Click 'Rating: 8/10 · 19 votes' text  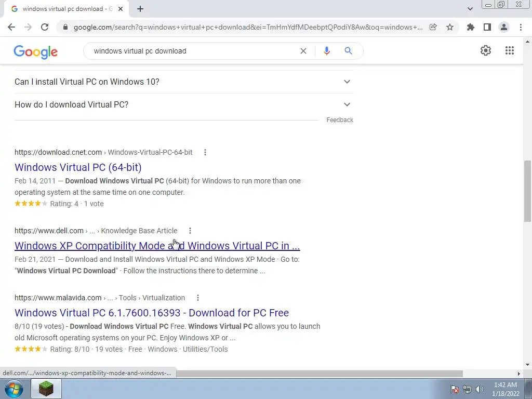(x=87, y=349)
